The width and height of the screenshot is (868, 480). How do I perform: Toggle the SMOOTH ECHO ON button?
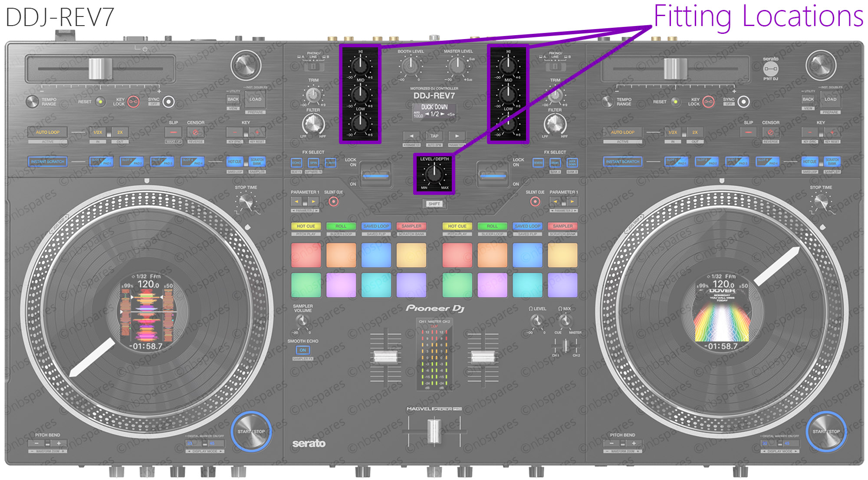[x=302, y=350]
